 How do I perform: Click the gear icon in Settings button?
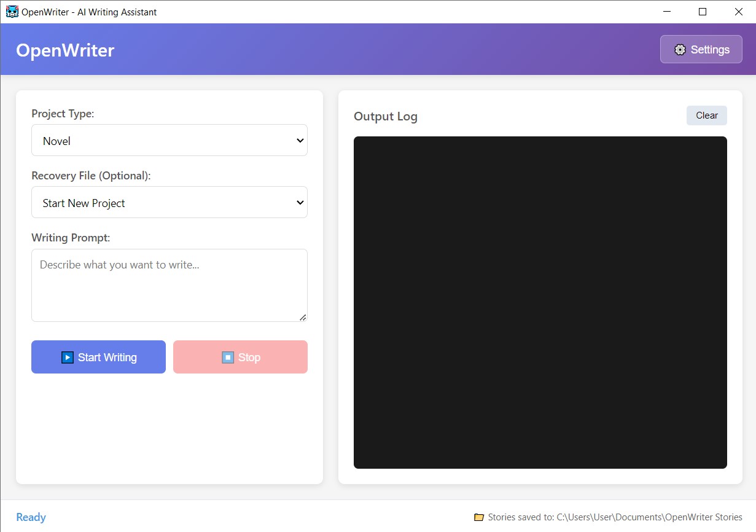click(x=680, y=50)
